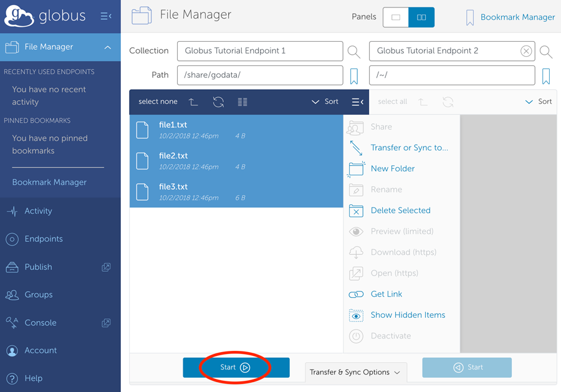The height and width of the screenshot is (392, 561).
Task: Choose Preview (limited)
Action: tap(402, 231)
